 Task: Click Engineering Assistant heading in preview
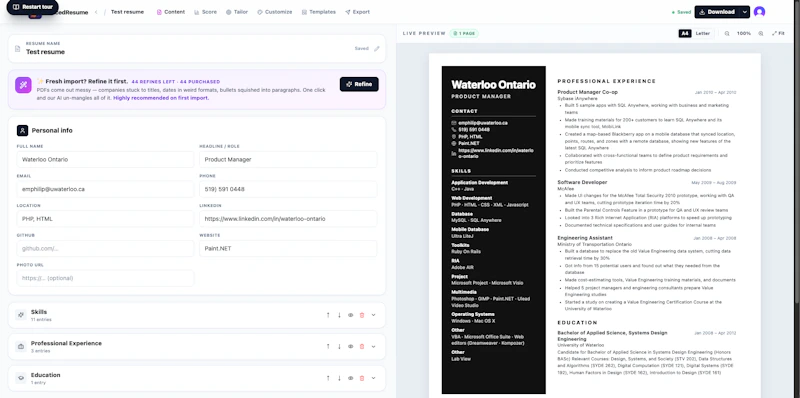tap(585, 238)
